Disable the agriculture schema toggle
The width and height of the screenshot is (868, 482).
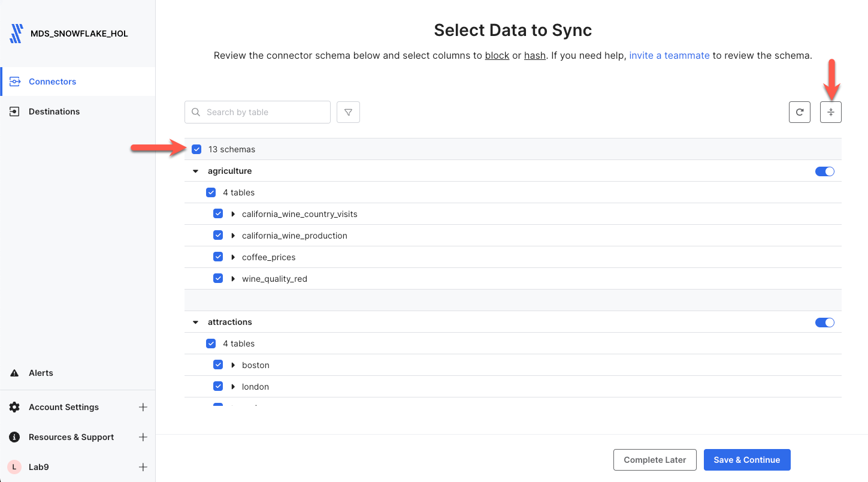(824, 171)
